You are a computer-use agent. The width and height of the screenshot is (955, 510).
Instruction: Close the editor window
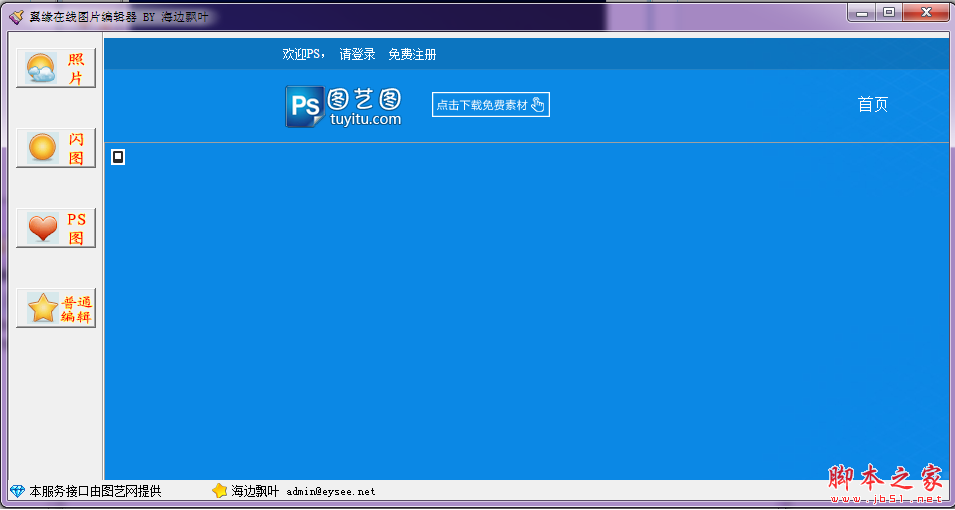[x=926, y=12]
